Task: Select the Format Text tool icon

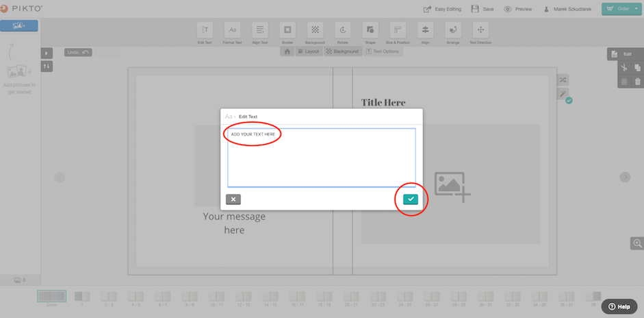Action: pyautogui.click(x=233, y=30)
